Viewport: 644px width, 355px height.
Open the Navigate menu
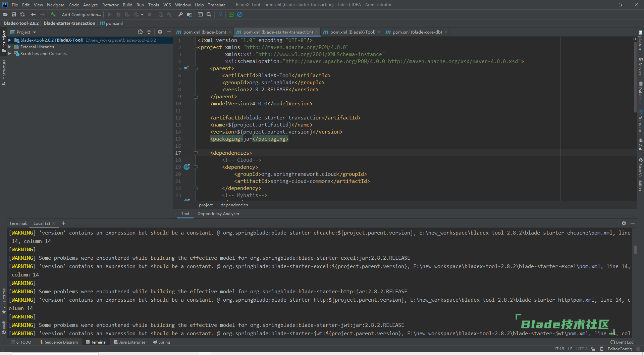click(56, 5)
